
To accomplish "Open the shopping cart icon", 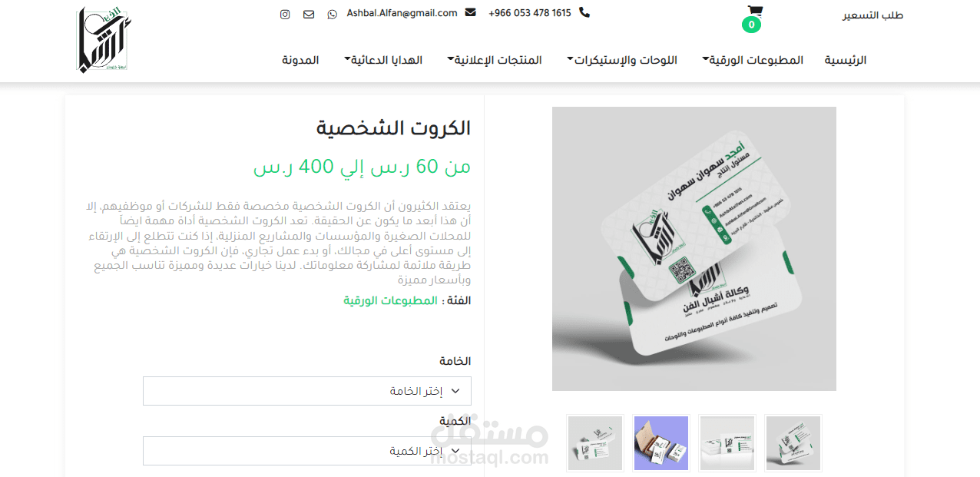I will (755, 11).
